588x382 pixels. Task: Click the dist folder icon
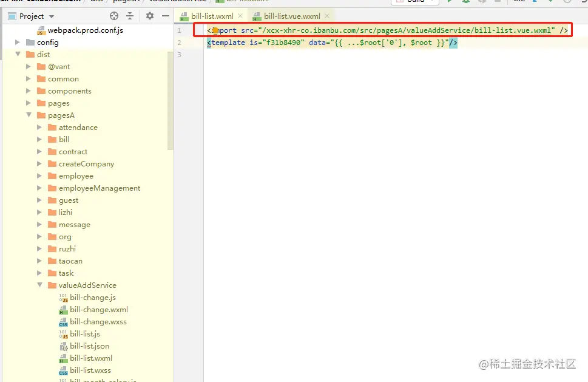pos(30,54)
